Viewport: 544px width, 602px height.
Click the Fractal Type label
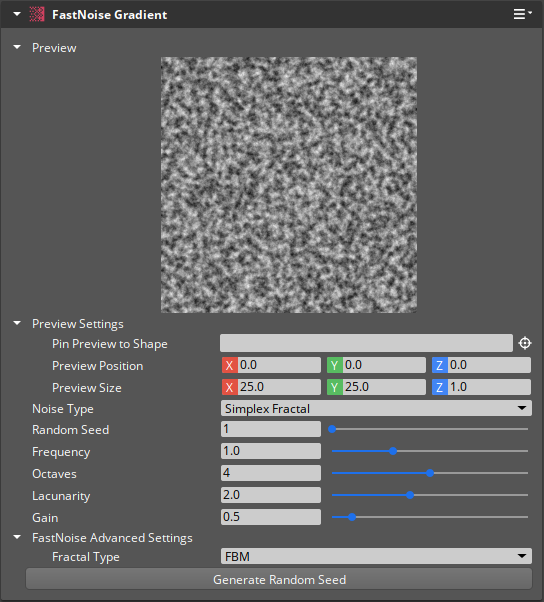coord(86,557)
